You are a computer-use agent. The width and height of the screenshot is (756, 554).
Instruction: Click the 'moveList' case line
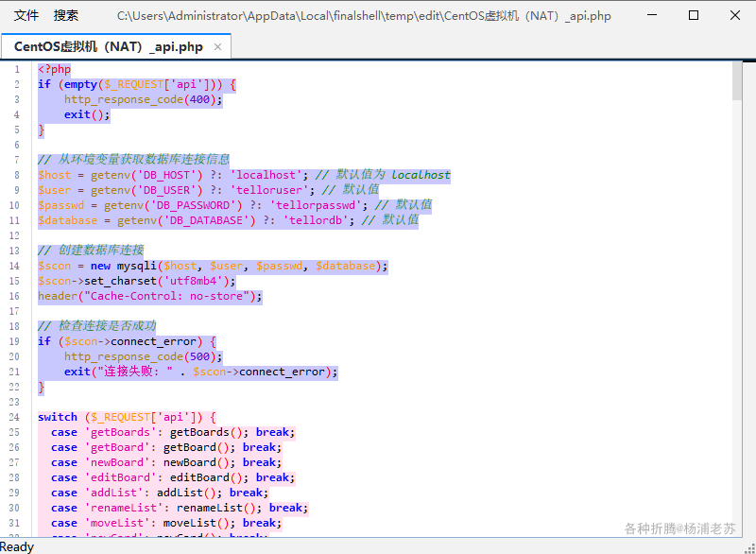point(166,523)
